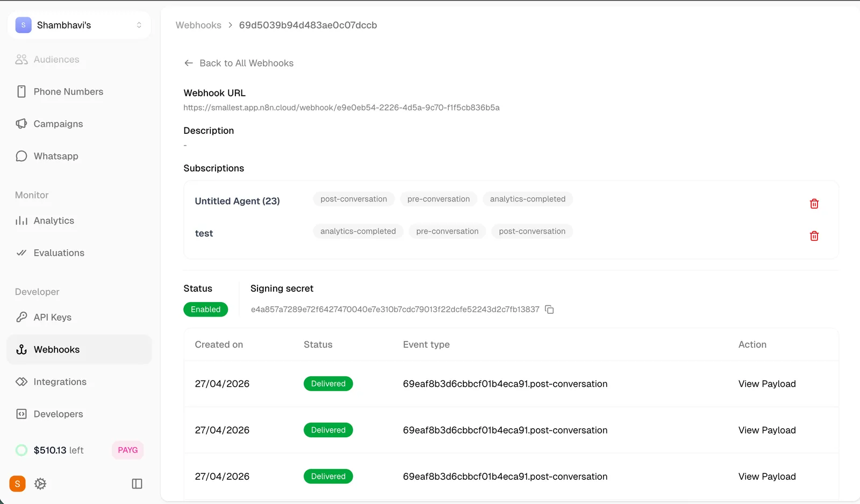Click the Evaluations checkmark icon

21,253
